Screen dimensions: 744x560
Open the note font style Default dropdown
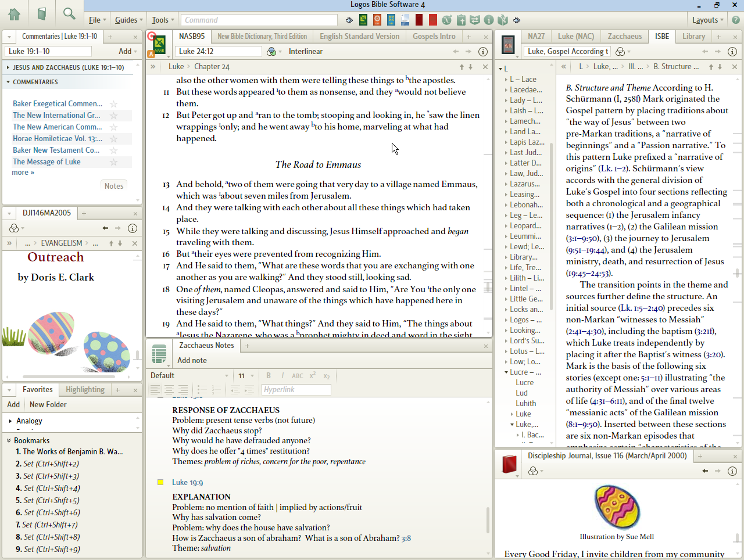point(189,376)
